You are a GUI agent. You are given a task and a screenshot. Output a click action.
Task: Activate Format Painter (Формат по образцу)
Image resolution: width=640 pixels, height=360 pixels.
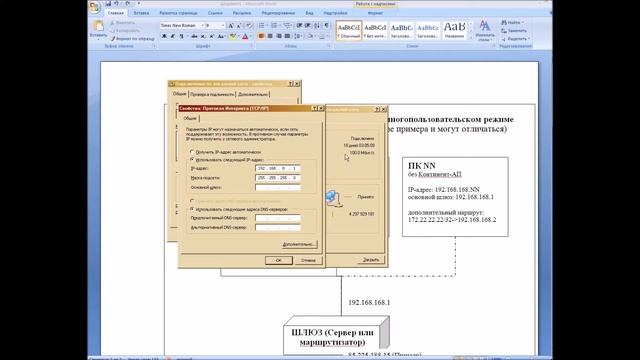[x=133, y=39]
